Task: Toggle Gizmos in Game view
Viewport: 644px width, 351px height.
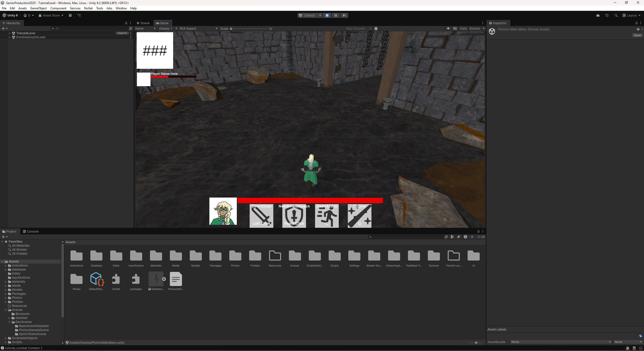Action: pyautogui.click(x=475, y=28)
